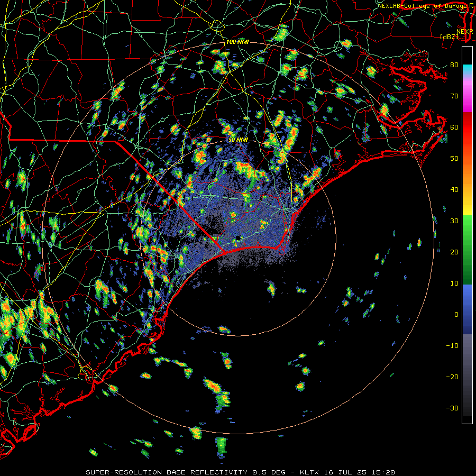Screen dimensions: 476x476
Task: Click the "50 NMI" range ring label
Action: (238, 140)
